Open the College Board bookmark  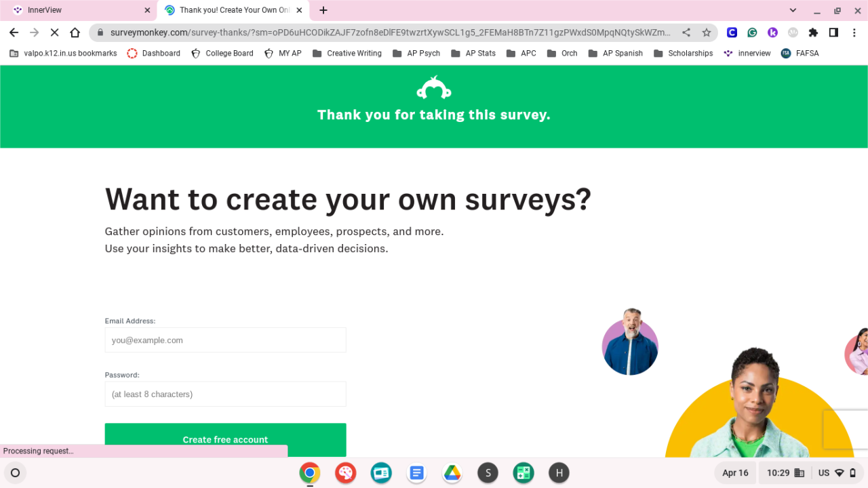(222, 53)
